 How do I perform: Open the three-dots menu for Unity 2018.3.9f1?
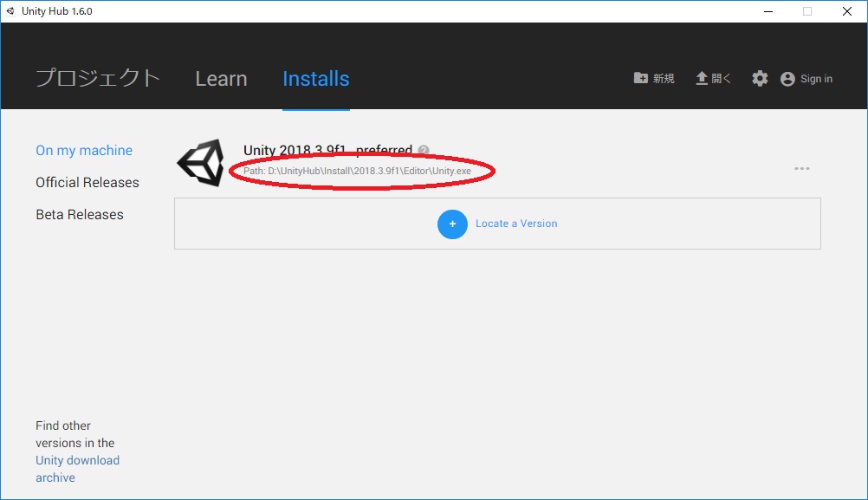(802, 168)
